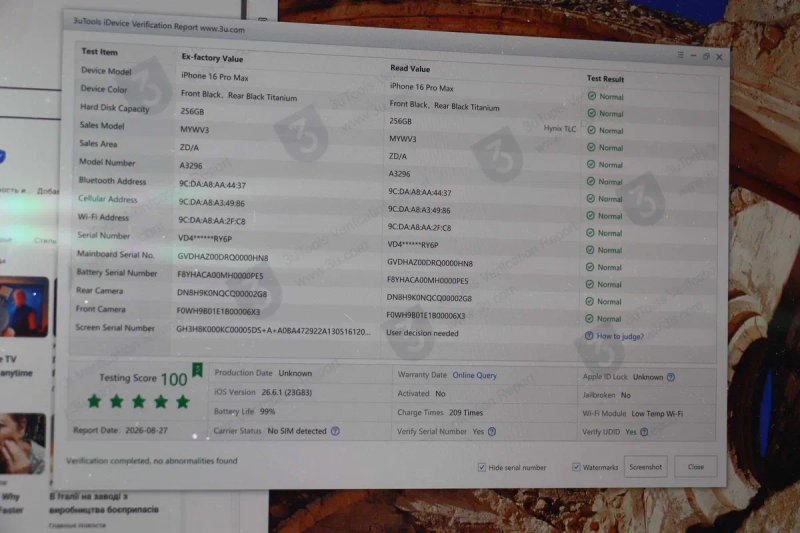Click the Normal check icon for Front Camera
The image size is (800, 533).
(x=589, y=318)
